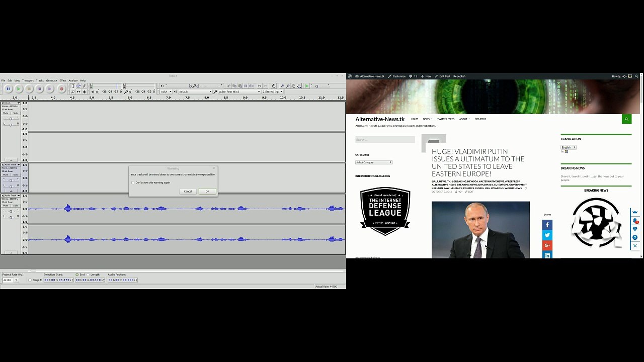The image size is (644, 362).
Task: Click Cancel in the Warning dialog
Action: click(188, 192)
